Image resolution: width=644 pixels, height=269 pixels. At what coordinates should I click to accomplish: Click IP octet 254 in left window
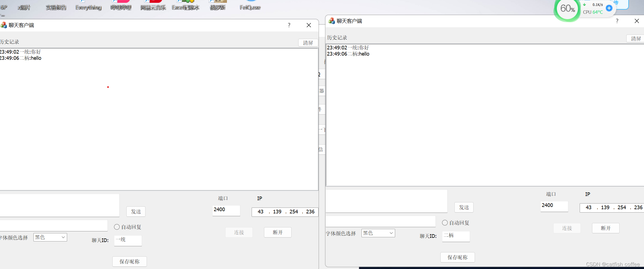(x=294, y=212)
